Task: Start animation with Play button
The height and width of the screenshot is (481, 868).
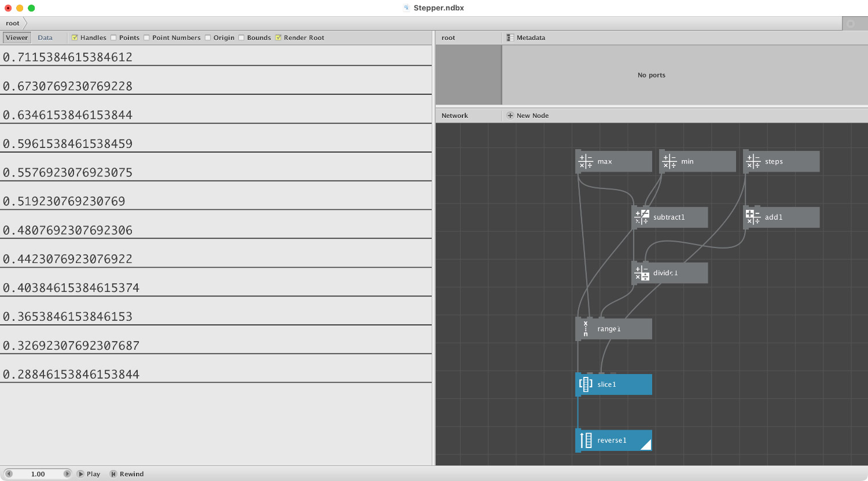Action: click(89, 474)
